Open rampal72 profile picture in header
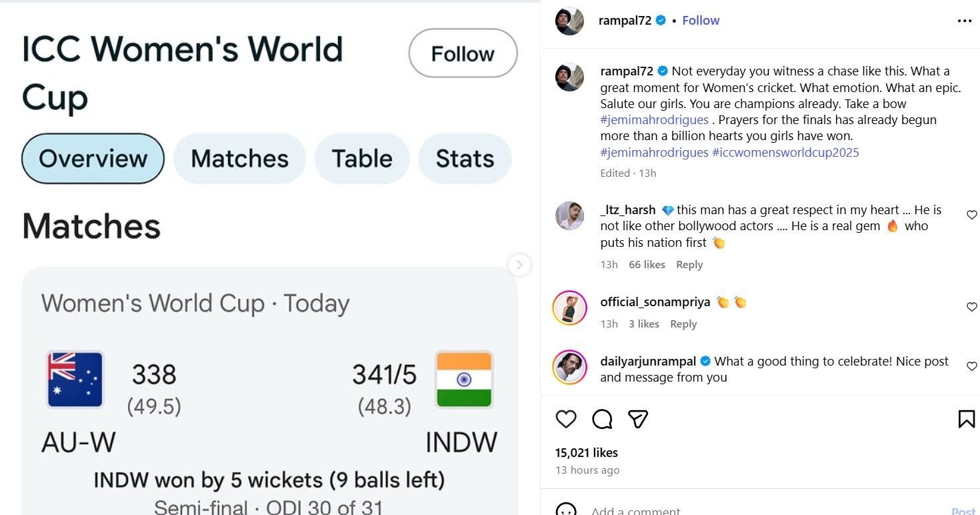The image size is (980, 515). (x=570, y=21)
